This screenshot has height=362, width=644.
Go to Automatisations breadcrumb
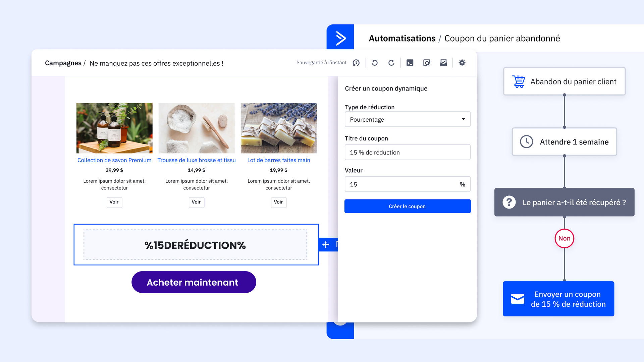[x=402, y=39]
